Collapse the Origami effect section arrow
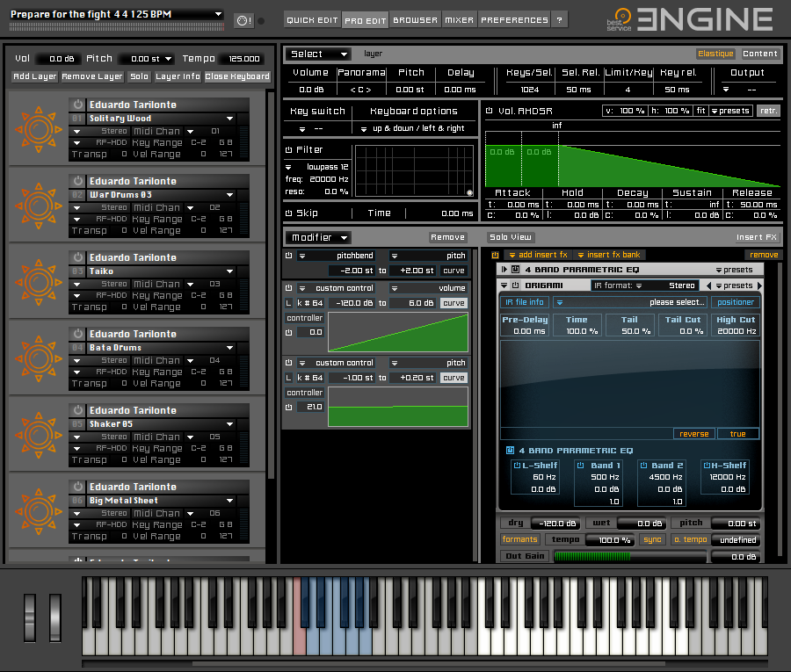Screen dimensions: 791x672 504,285
